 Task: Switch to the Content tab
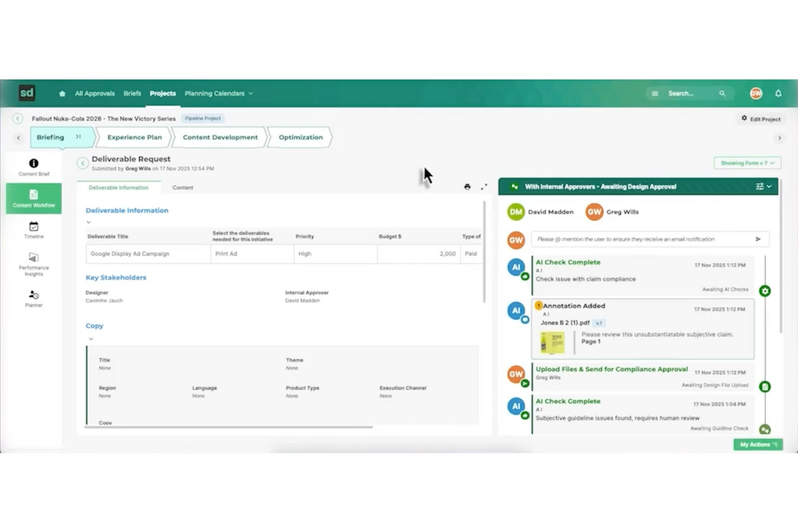[x=183, y=188]
